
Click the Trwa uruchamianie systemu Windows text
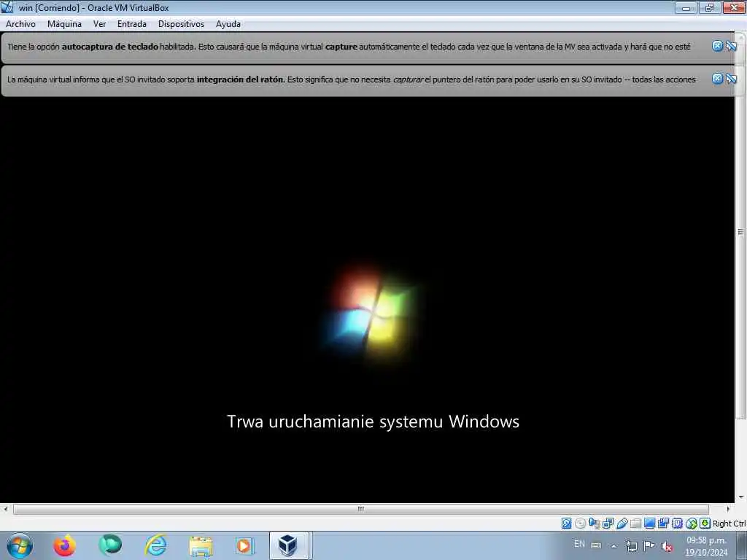coord(373,421)
